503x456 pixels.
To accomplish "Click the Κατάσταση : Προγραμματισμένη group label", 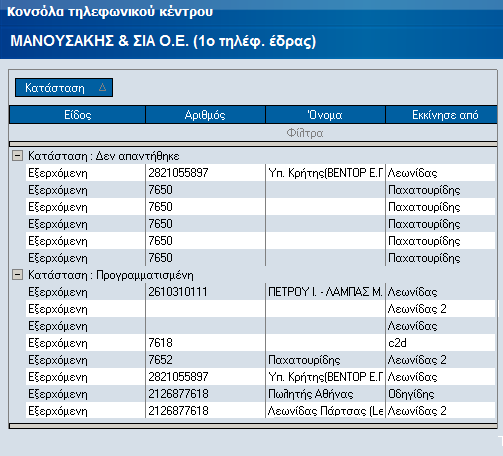I will tap(111, 275).
